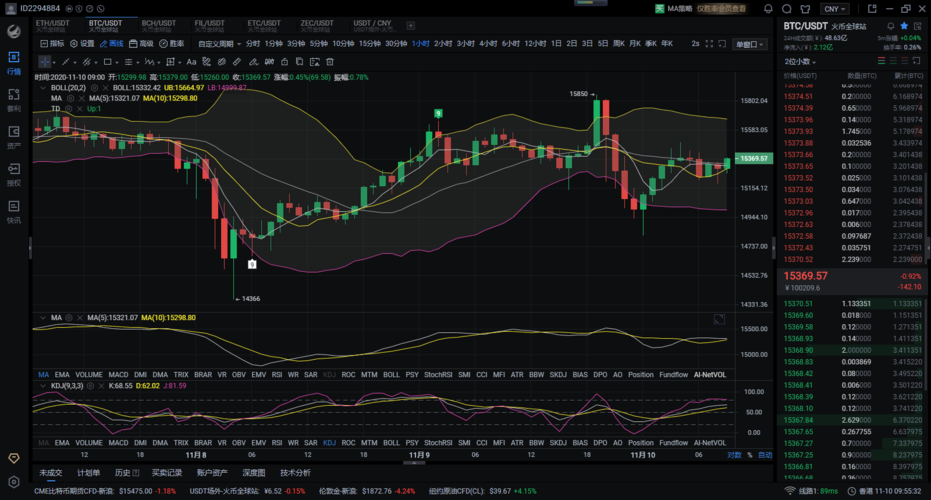Show both asks and bids order book view
The height and width of the screenshot is (500, 931).
882,61
